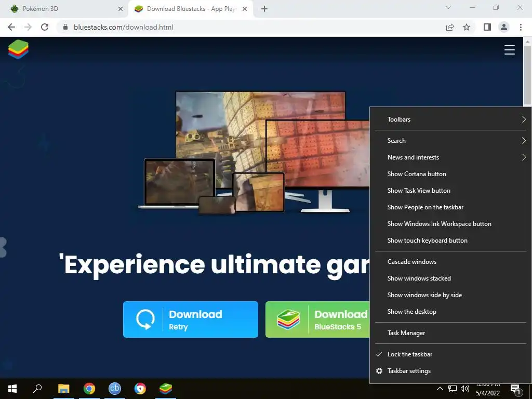The image size is (532, 399).
Task: Click the Chrome icon in the taskbar
Action: point(89,389)
